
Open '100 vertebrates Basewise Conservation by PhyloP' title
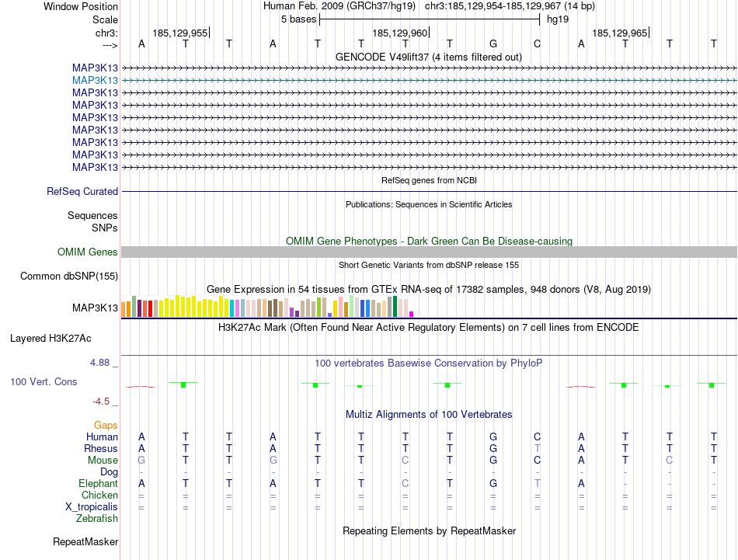pos(429,363)
